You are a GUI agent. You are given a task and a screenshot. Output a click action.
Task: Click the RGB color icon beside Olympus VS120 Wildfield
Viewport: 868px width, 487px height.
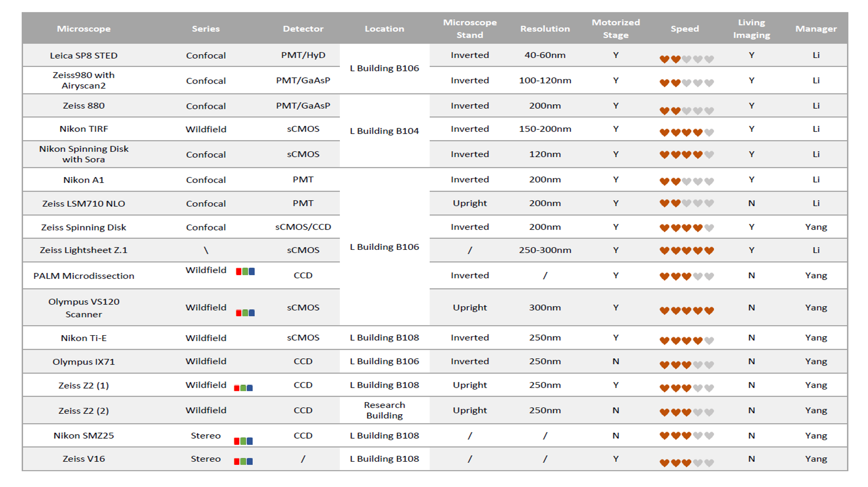pyautogui.click(x=245, y=313)
